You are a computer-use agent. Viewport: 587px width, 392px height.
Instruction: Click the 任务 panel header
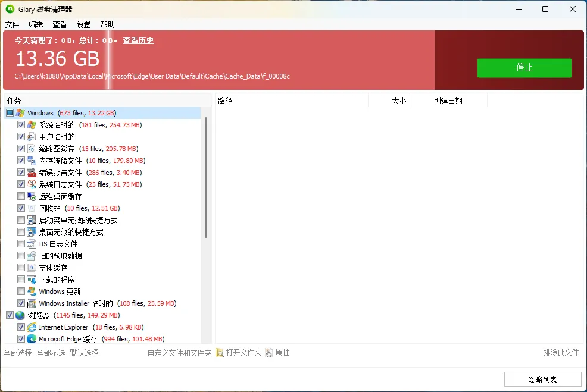(x=107, y=101)
